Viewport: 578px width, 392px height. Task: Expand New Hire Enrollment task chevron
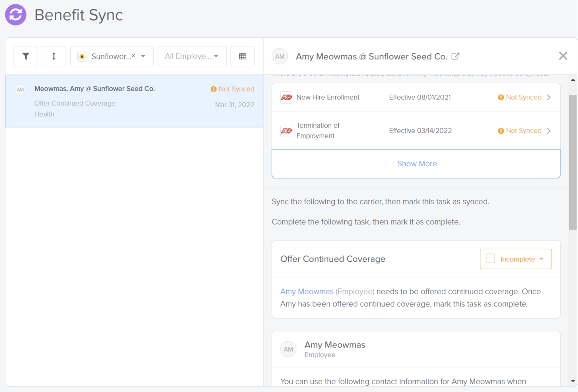pyautogui.click(x=549, y=97)
